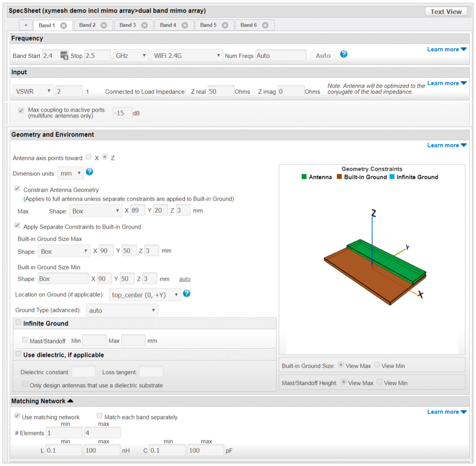Open the WiFi 2.4G preset dropdown
This screenshot has height=466, width=476.
click(x=187, y=56)
